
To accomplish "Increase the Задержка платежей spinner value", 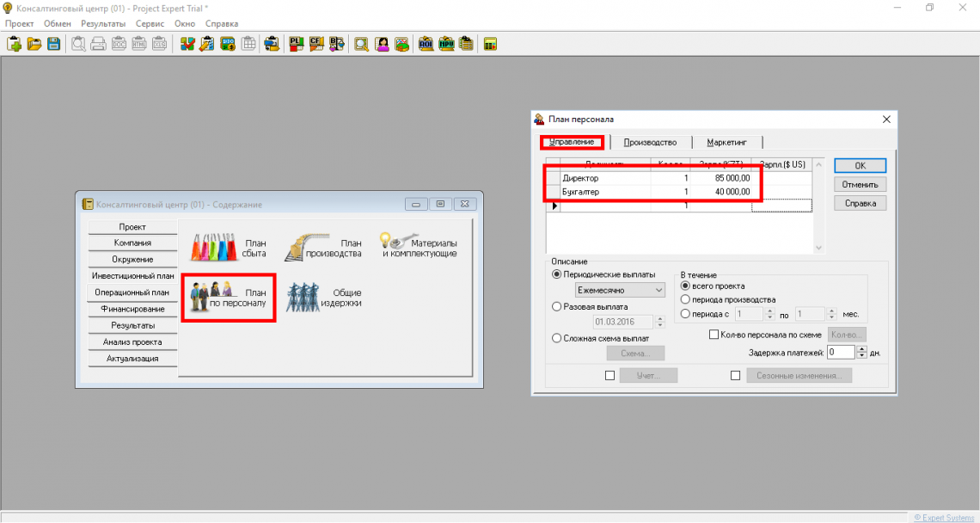I will (861, 348).
